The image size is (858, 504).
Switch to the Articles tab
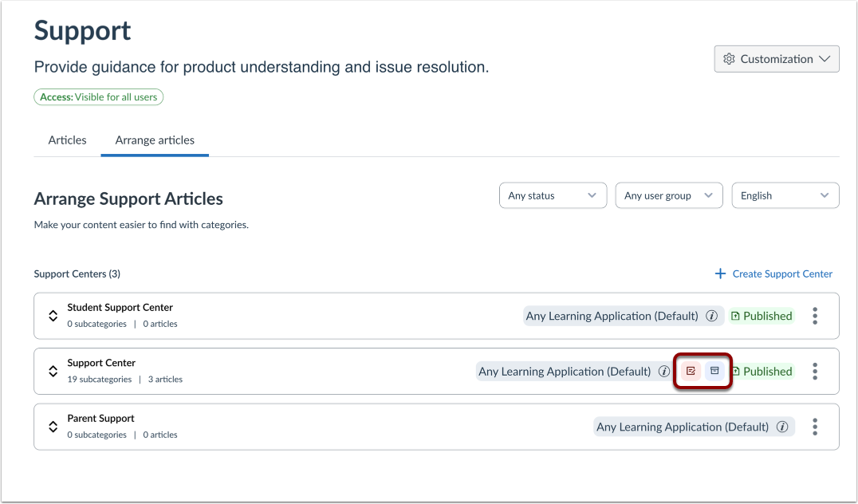coord(67,140)
